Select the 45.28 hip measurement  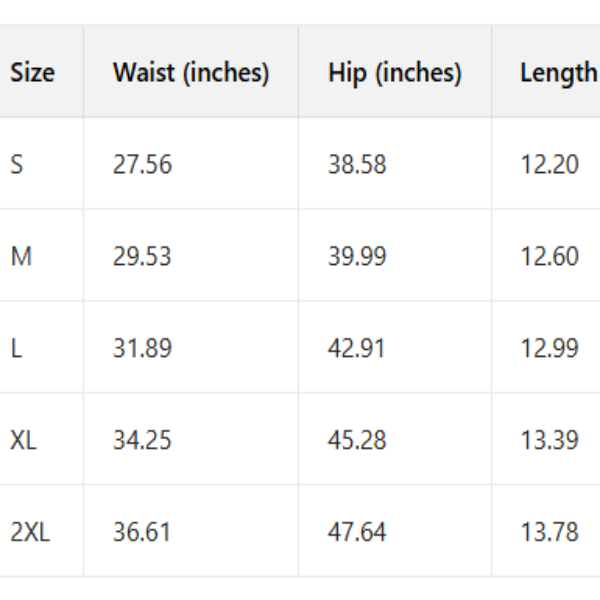coord(357,441)
